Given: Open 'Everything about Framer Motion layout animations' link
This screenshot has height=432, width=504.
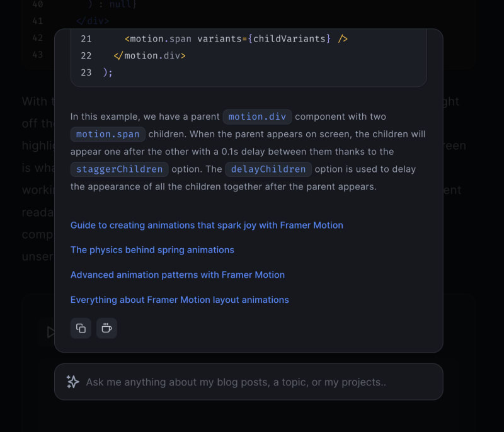Looking at the screenshot, I should pos(180,300).
